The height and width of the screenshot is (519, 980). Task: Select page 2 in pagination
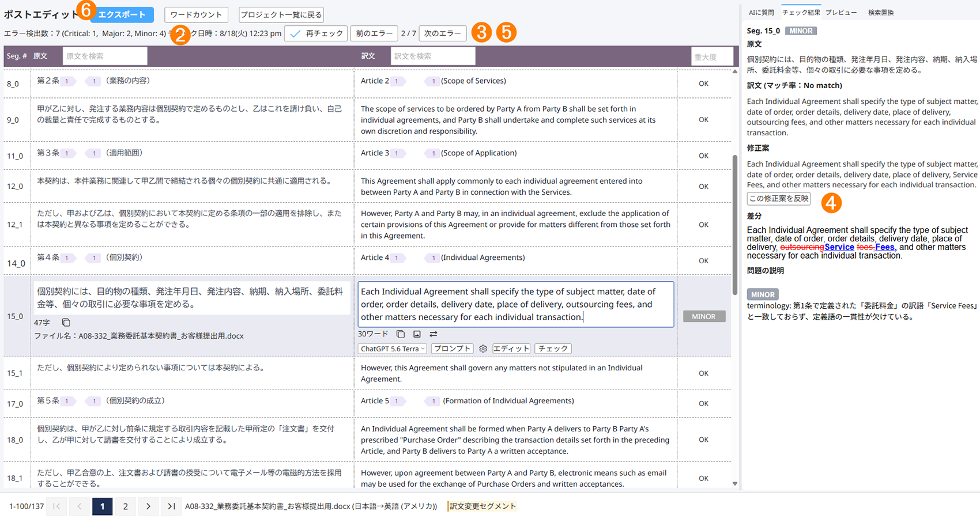point(125,506)
